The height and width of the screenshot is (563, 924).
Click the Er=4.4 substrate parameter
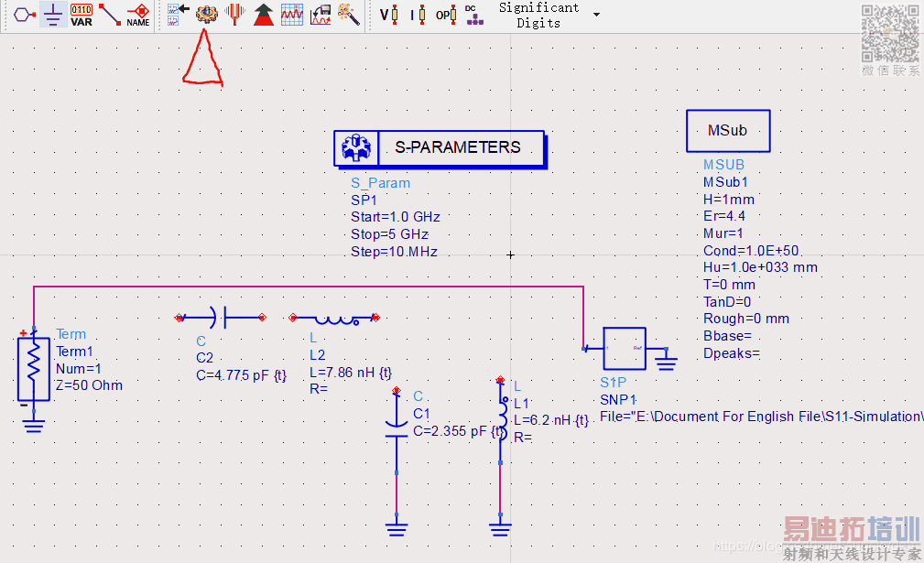coord(723,216)
